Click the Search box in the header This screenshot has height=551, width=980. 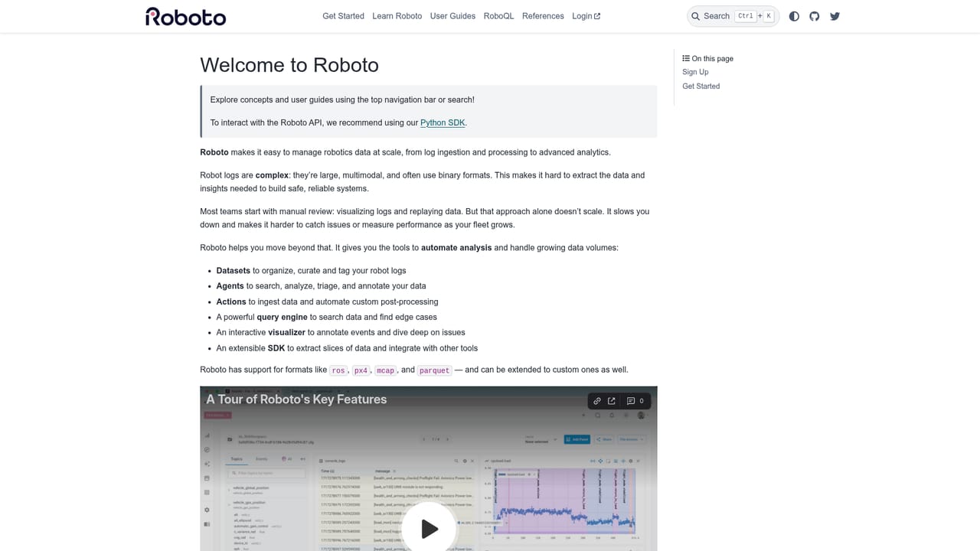pos(733,16)
